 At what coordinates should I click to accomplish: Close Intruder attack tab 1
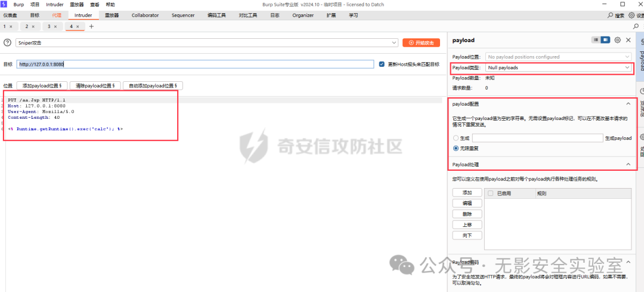[11, 26]
